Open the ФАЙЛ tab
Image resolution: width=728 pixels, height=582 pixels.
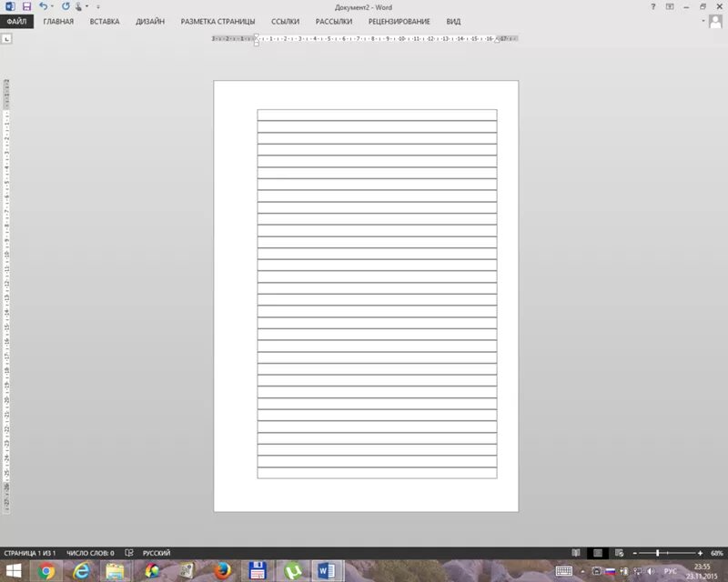(x=16, y=21)
